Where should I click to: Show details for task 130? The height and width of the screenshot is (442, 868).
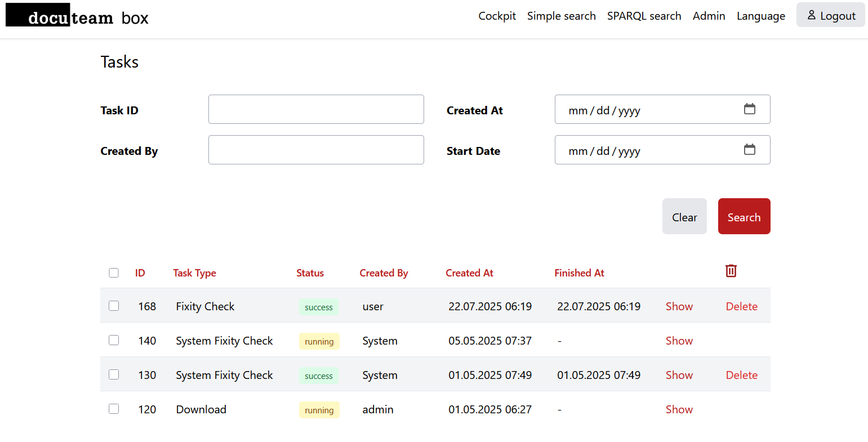[679, 375]
